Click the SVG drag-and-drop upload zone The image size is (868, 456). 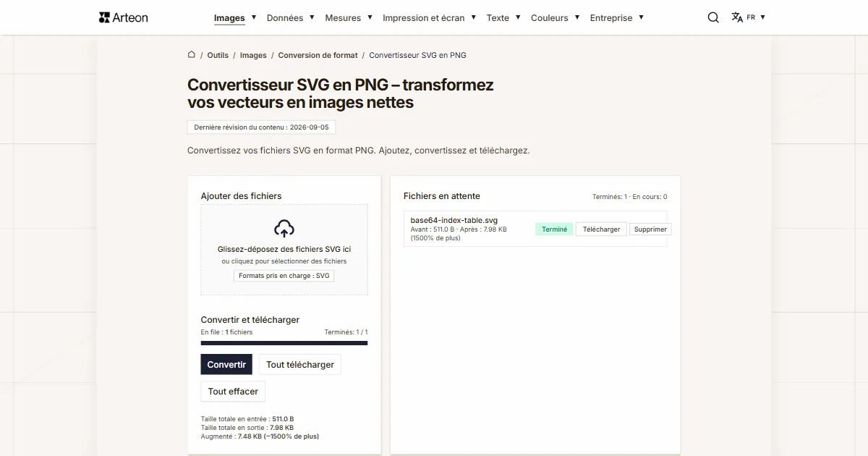[x=284, y=250]
